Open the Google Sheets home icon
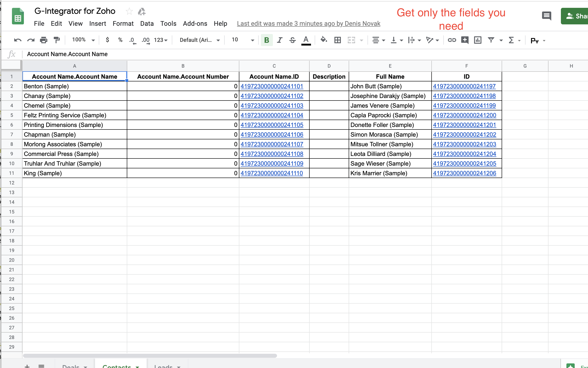 [x=18, y=16]
